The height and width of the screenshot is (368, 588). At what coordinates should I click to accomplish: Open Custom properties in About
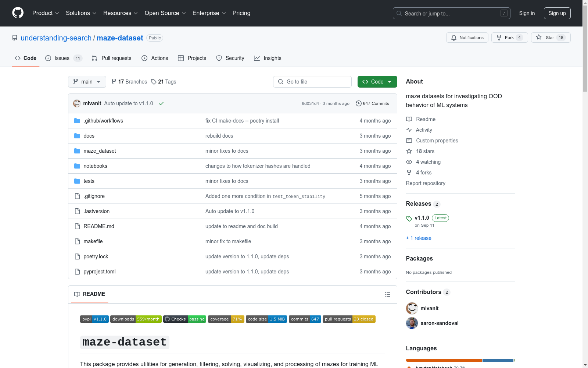pyautogui.click(x=432, y=141)
